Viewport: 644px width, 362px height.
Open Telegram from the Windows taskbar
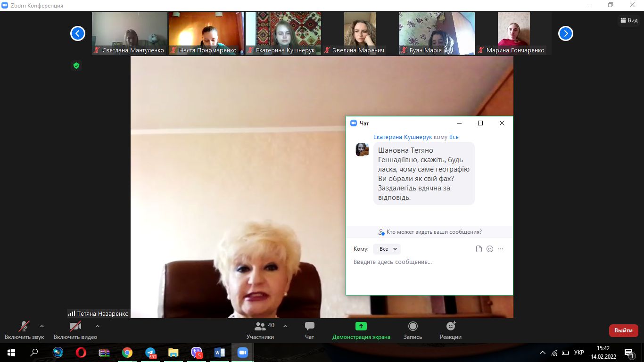(x=151, y=353)
